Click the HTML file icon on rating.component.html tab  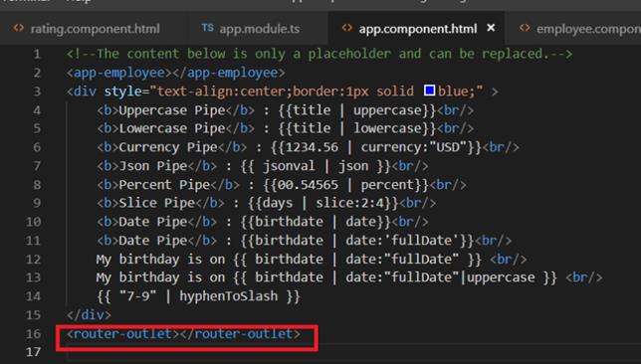tap(19, 28)
